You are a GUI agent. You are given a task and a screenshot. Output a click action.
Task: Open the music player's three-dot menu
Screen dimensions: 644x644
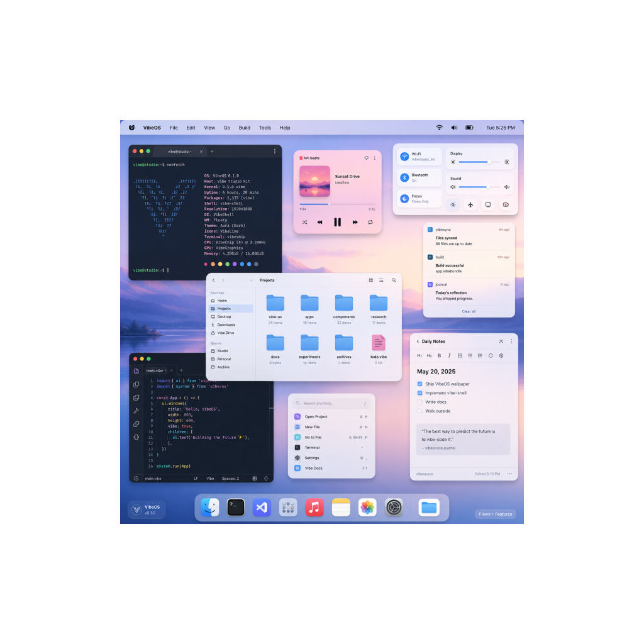click(x=375, y=158)
